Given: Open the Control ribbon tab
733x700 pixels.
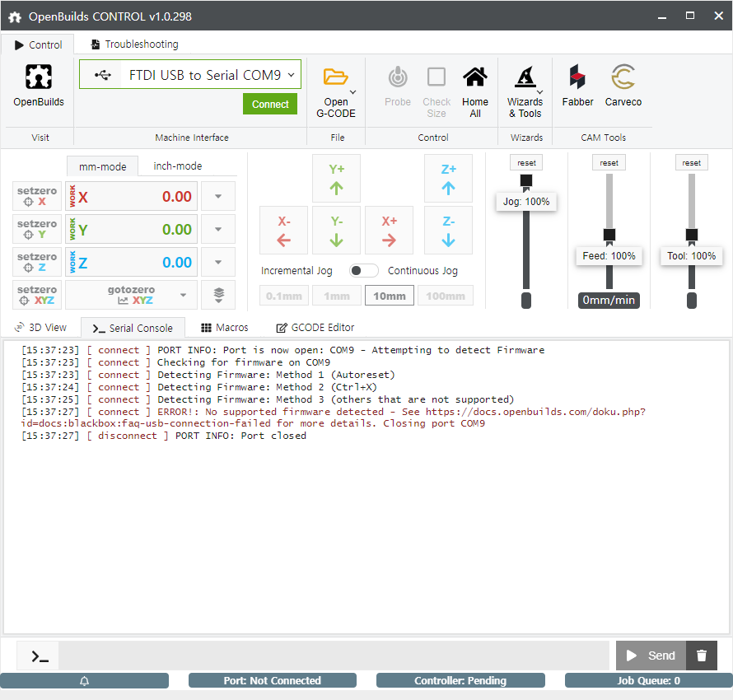Looking at the screenshot, I should click(38, 44).
